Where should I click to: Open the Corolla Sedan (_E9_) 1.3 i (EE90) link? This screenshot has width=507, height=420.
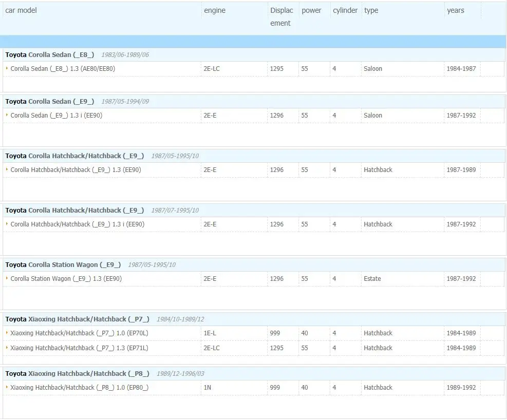[57, 116]
